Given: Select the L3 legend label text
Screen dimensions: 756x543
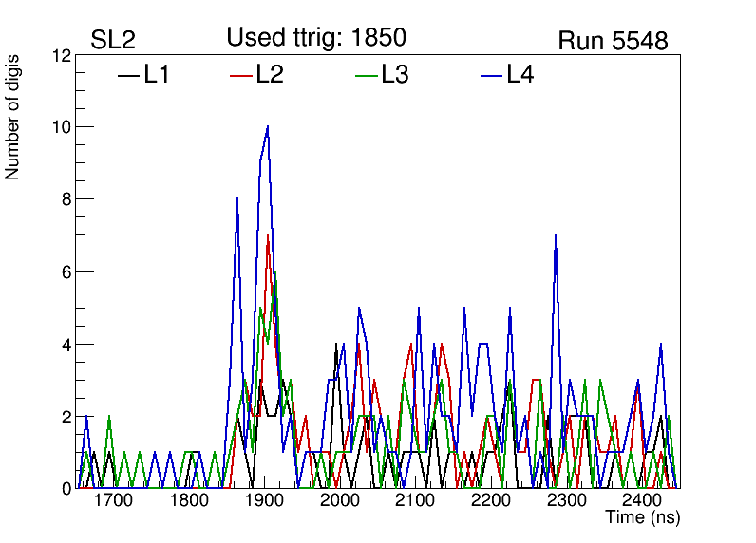Looking at the screenshot, I should [394, 75].
